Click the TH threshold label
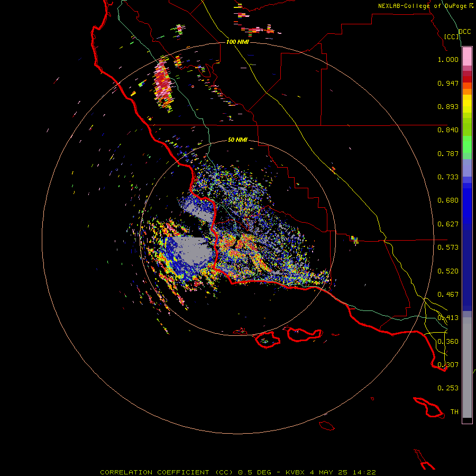The image size is (476, 476). [x=454, y=412]
